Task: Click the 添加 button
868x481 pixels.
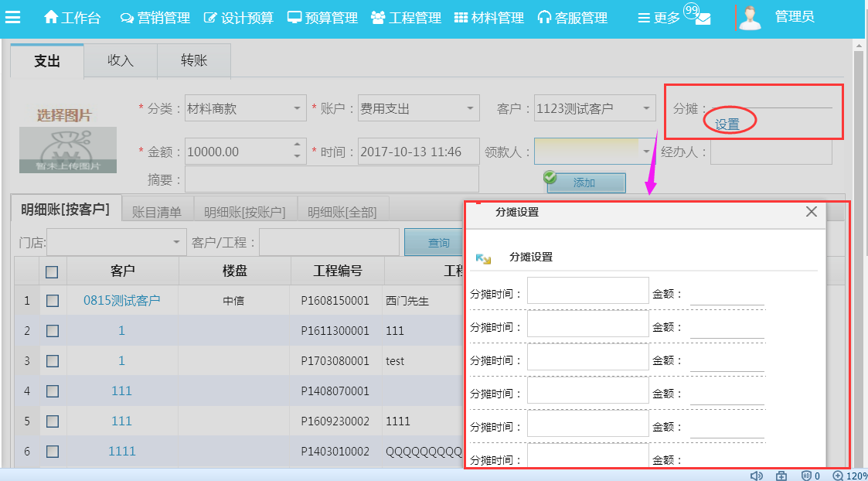Action: (586, 183)
